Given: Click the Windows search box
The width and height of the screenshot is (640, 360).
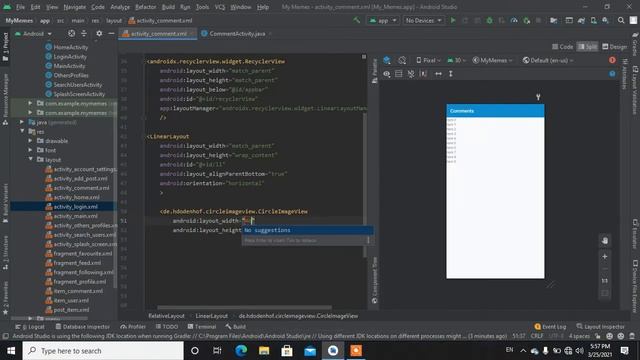Looking at the screenshot, I should [x=103, y=351].
